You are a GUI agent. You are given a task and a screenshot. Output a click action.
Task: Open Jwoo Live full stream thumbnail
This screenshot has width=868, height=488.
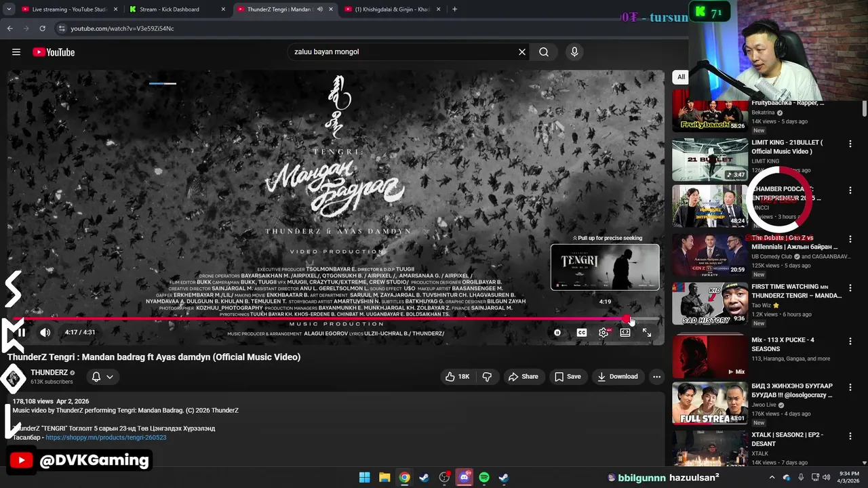710,403
